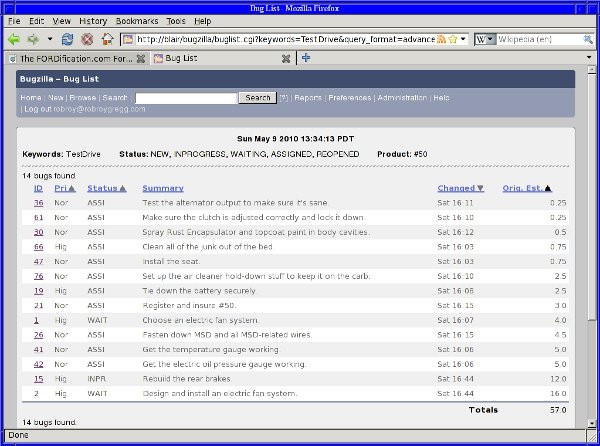Open the History menu

tap(93, 21)
